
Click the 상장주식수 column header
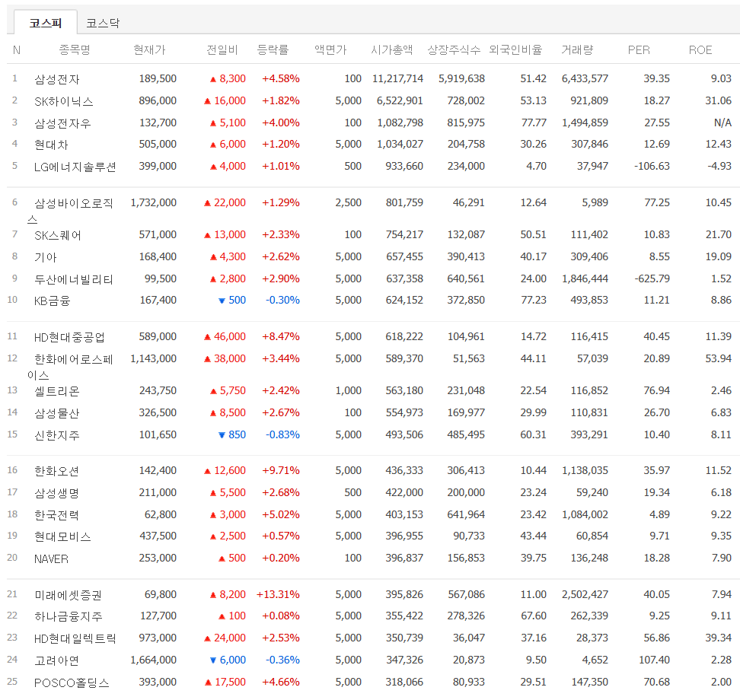(x=454, y=49)
